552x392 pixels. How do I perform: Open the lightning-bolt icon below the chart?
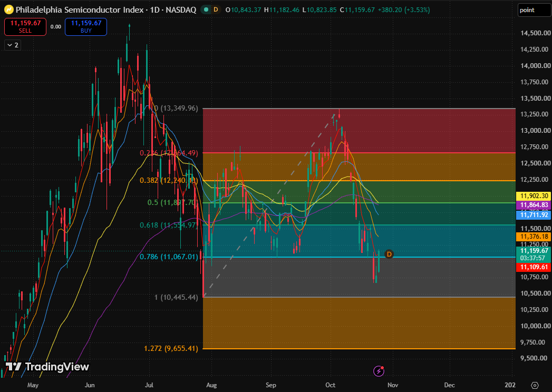(379, 371)
